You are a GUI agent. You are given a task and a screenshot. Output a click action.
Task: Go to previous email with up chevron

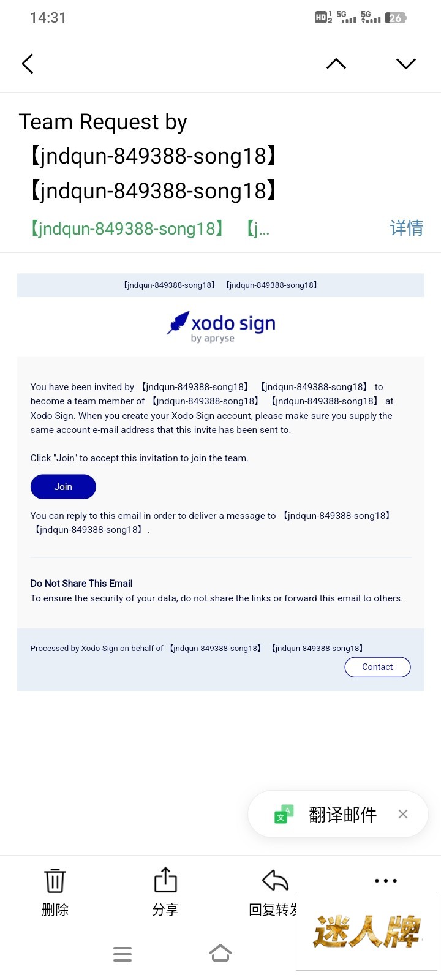pyautogui.click(x=336, y=64)
